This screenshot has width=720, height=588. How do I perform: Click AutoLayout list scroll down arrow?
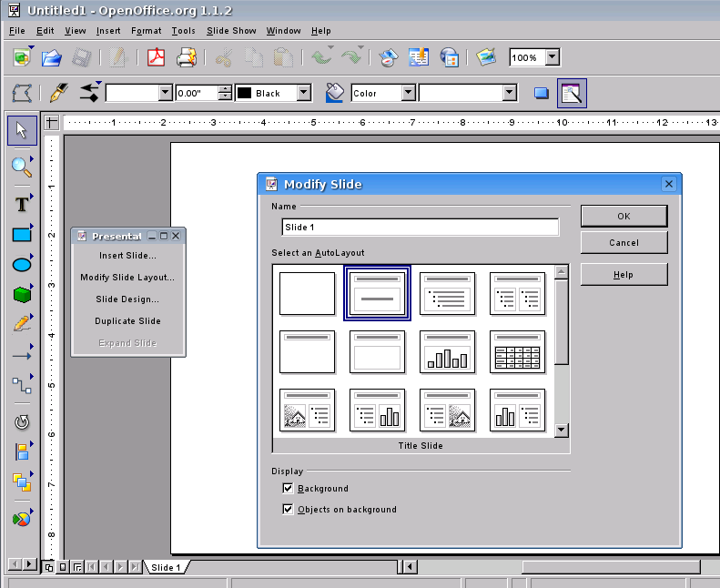click(561, 431)
